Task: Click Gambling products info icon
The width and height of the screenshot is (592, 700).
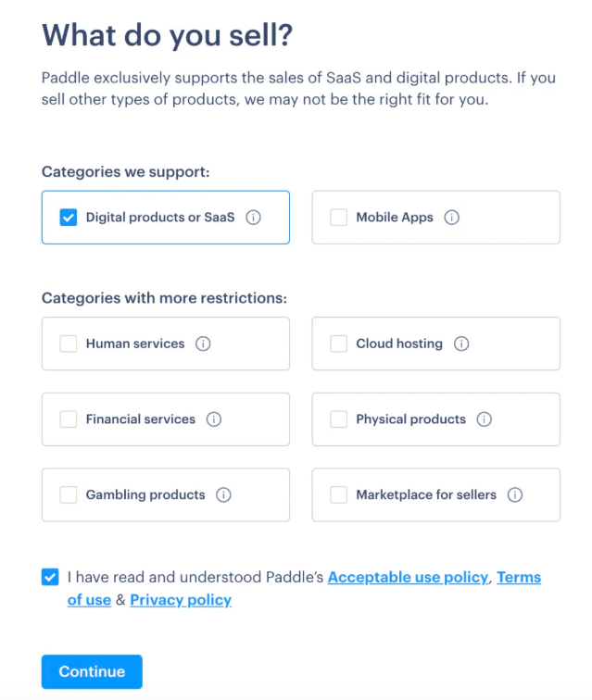Action: [x=223, y=494]
